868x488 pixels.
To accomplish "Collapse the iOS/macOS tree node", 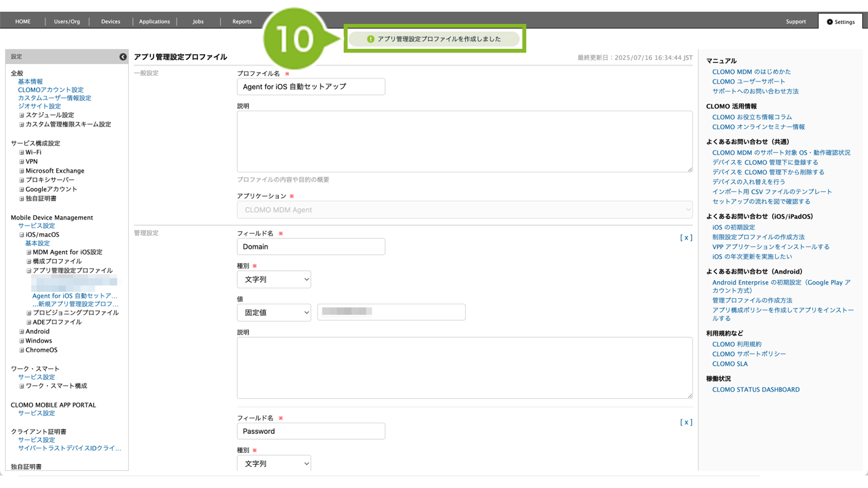I will [21, 235].
